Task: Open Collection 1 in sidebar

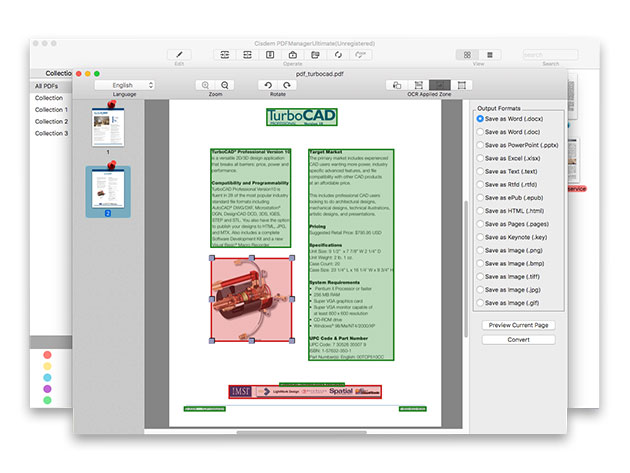Action: coord(51,109)
